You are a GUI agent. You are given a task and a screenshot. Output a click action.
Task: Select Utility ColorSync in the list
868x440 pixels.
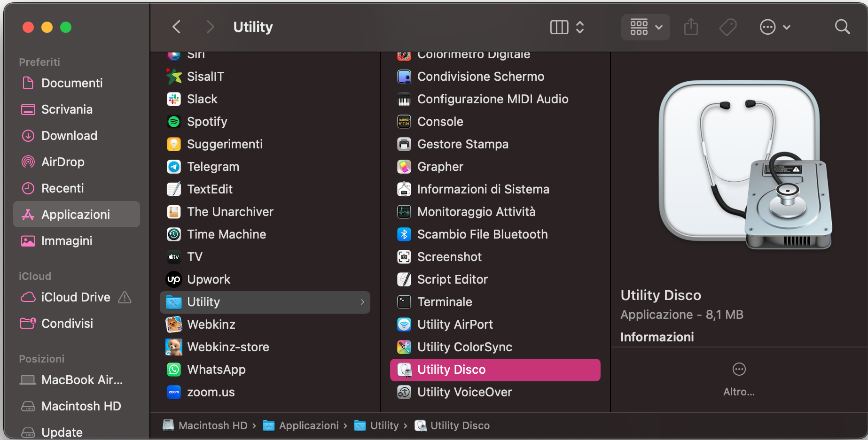pos(495,347)
